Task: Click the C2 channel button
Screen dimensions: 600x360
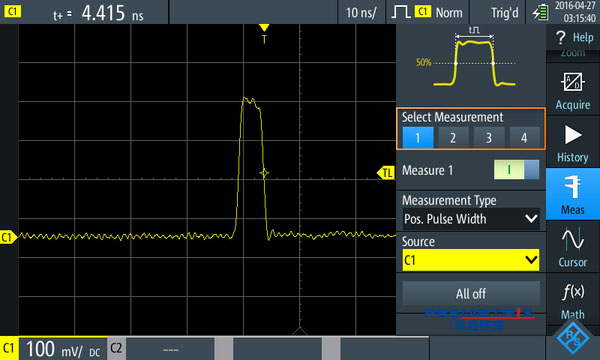Action: click(x=116, y=348)
